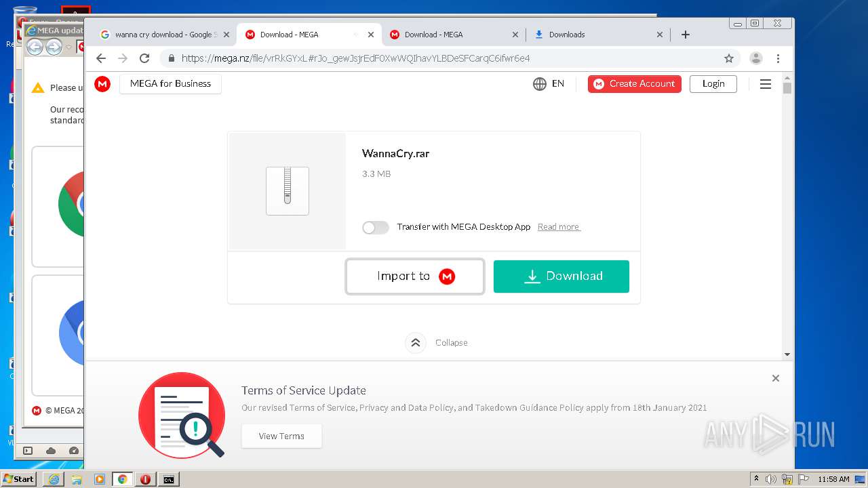Open the language globe selector
The image size is (868, 488).
click(x=540, y=83)
